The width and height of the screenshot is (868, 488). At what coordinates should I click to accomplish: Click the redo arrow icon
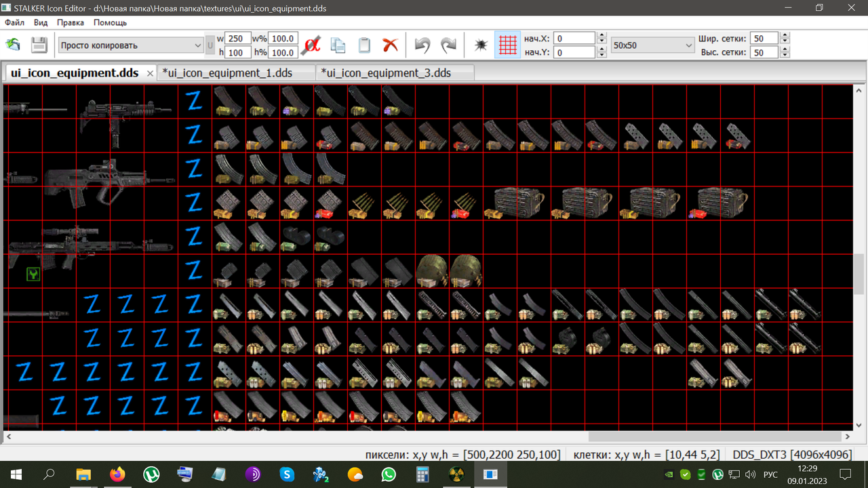(448, 45)
